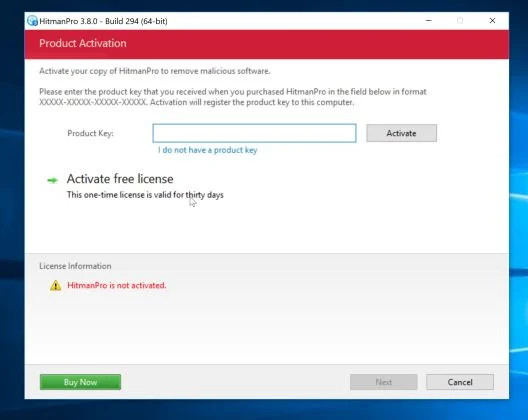This screenshot has width=528, height=420.
Task: Click the HitmanPro 3.8.0 Build 294 title text
Action: click(103, 21)
